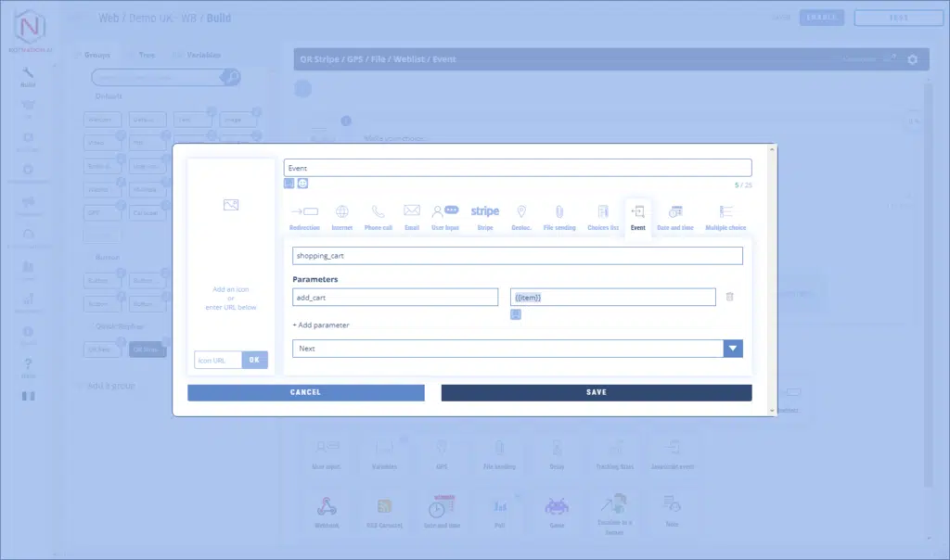Viewport: 950px width, 560px height.
Task: Confirm the icon URL with OK
Action: [254, 360]
